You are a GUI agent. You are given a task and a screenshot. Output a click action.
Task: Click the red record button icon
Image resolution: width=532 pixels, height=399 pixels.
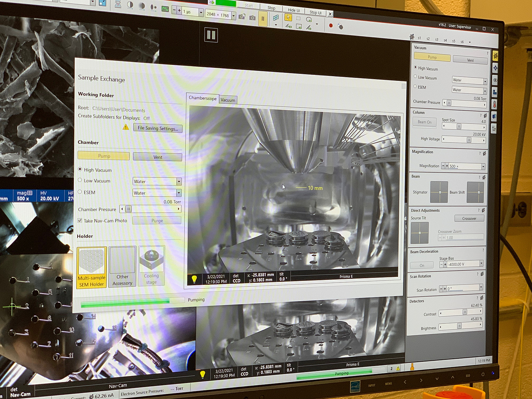coord(331,25)
